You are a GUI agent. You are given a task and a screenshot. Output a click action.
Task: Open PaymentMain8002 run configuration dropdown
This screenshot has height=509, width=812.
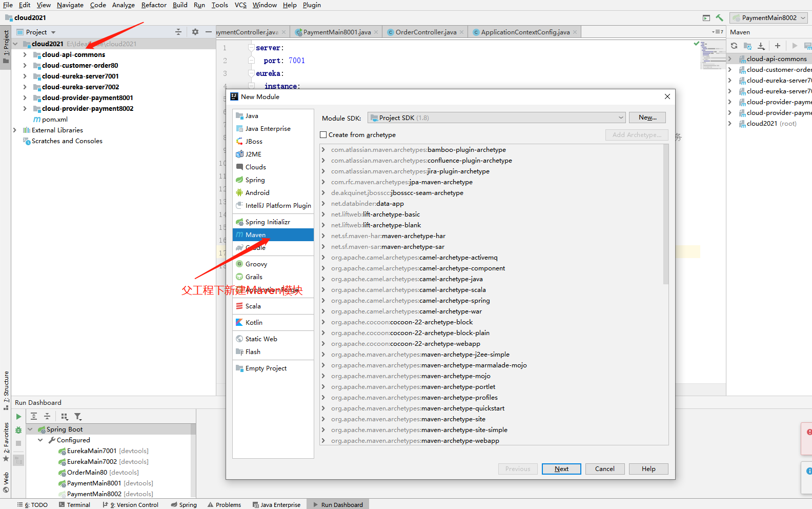[769, 18]
